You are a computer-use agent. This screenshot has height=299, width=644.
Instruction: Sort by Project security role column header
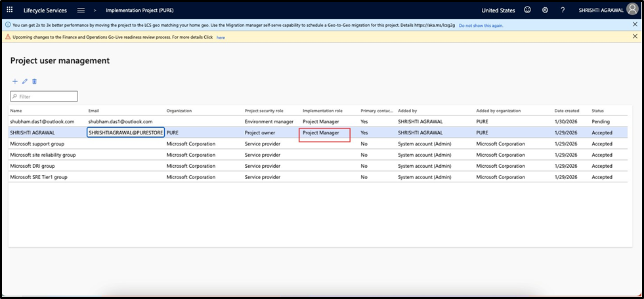click(x=264, y=111)
